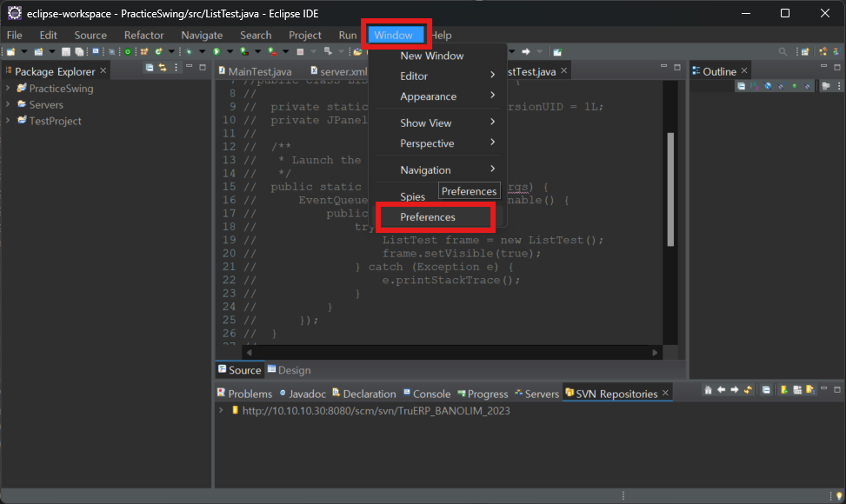846x504 pixels.
Task: Collapse all items in Outline toolbar
Action: pos(742,86)
